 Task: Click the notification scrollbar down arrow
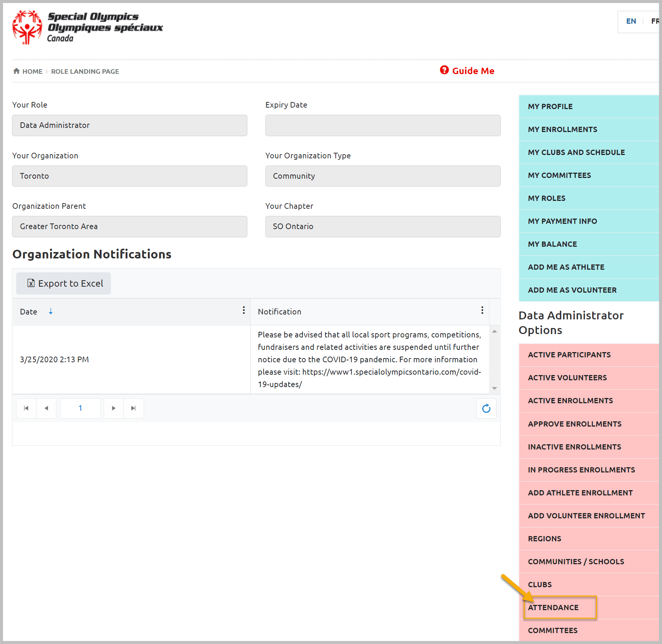494,388
